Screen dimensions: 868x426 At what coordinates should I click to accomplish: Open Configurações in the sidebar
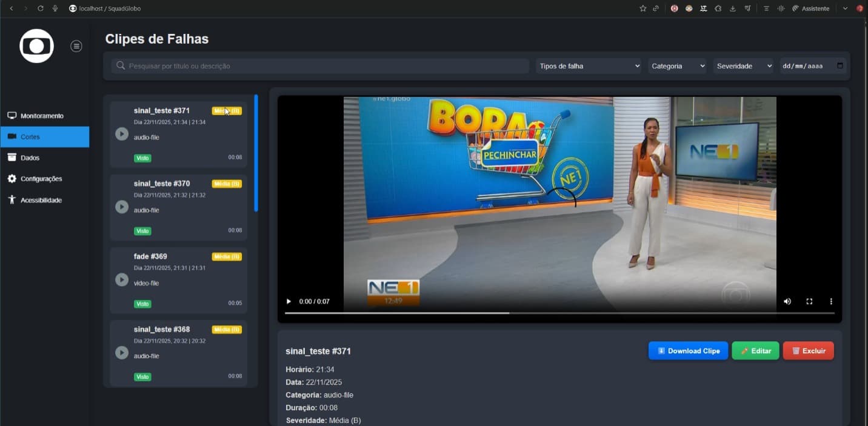coord(45,179)
